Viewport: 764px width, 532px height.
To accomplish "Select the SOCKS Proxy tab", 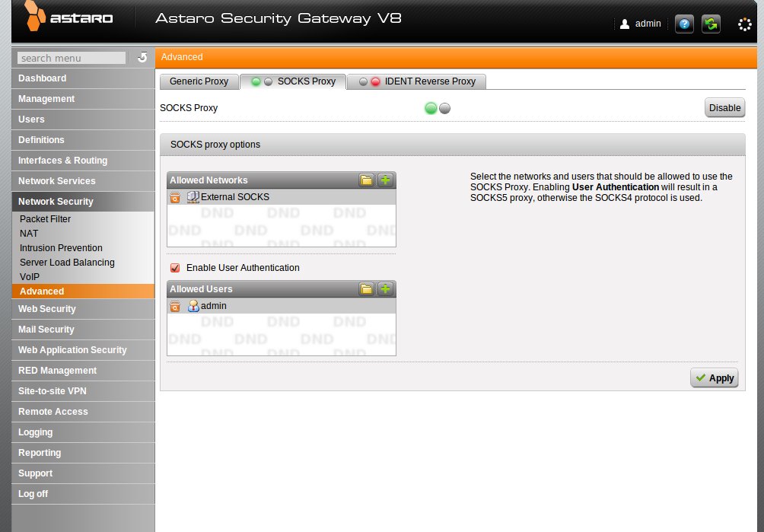I will click(x=293, y=81).
